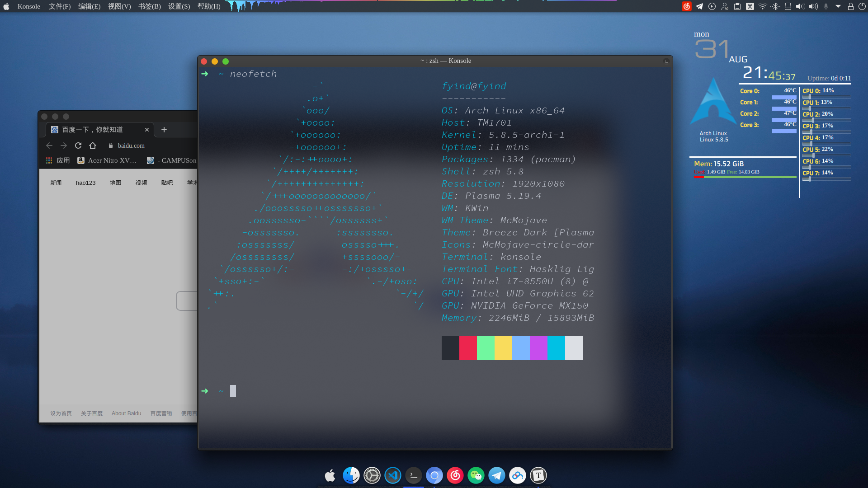Launch Visual Studio Code from dock
Viewport: 868px width, 488px height.
click(x=393, y=475)
